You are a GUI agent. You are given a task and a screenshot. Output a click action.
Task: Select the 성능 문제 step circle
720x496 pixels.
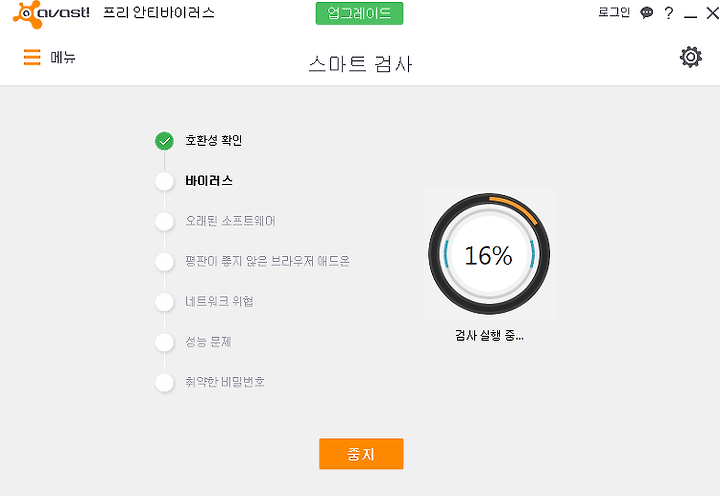pos(164,342)
